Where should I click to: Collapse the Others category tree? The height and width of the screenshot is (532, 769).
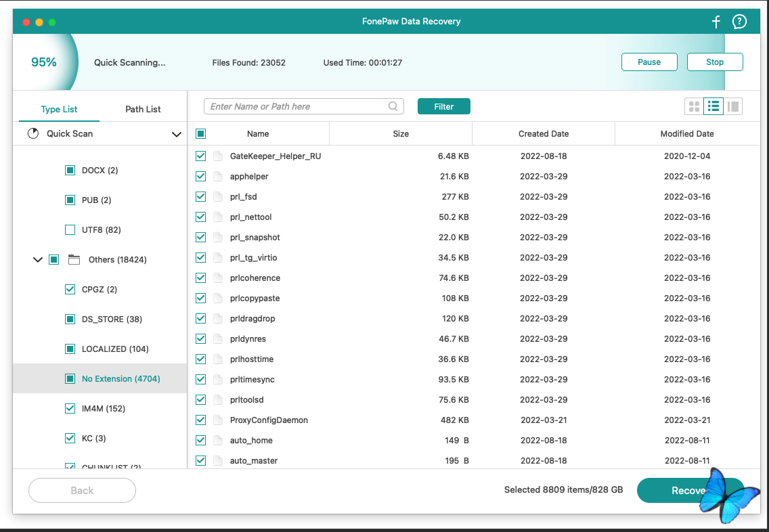click(x=38, y=260)
